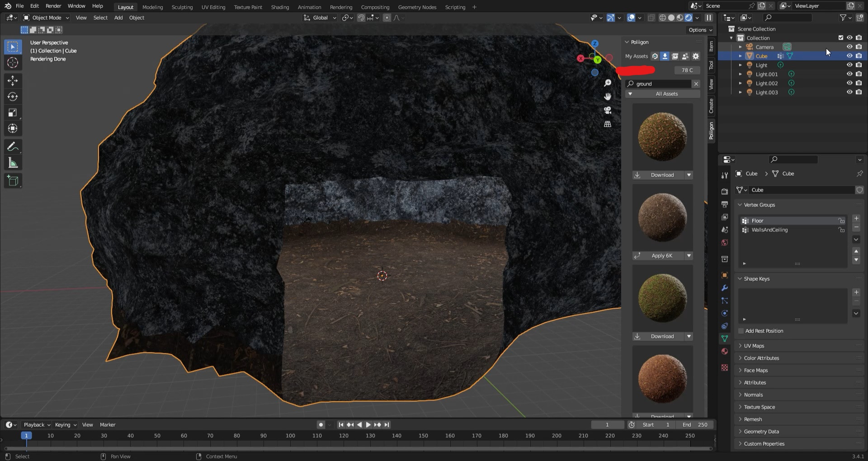Clear the ground search field
Viewport: 868px width, 461px height.
point(696,84)
